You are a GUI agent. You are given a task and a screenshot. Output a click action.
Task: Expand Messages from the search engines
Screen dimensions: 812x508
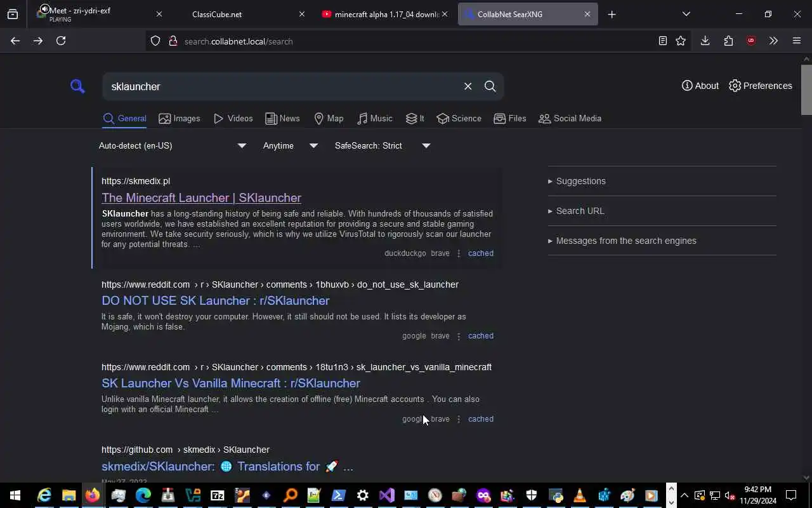622,241
